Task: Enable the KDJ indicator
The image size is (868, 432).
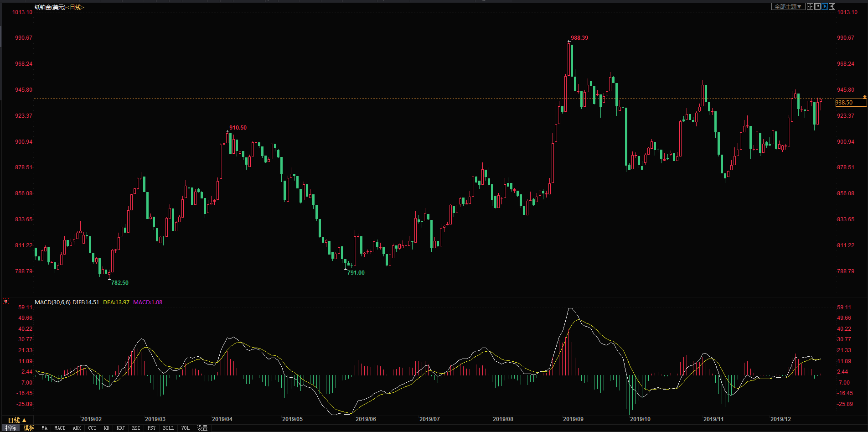Action: coord(120,428)
